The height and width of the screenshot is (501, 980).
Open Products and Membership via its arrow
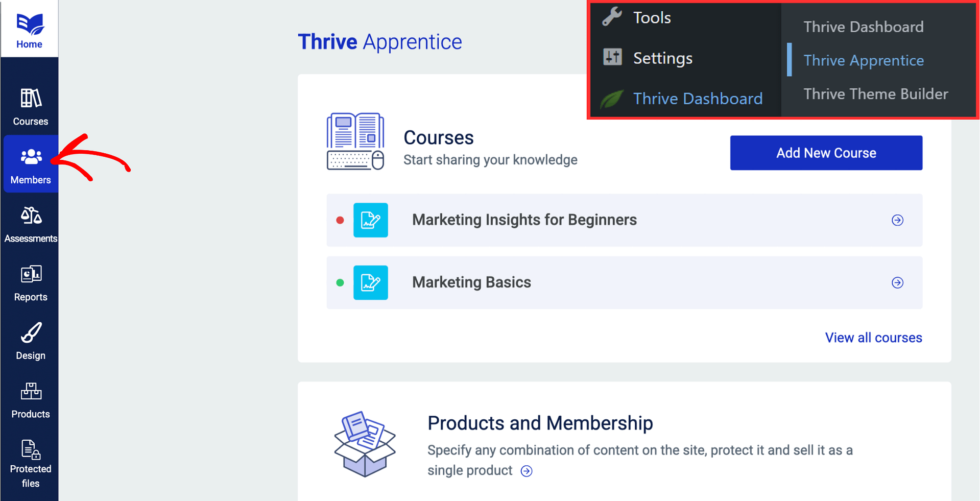(x=527, y=471)
